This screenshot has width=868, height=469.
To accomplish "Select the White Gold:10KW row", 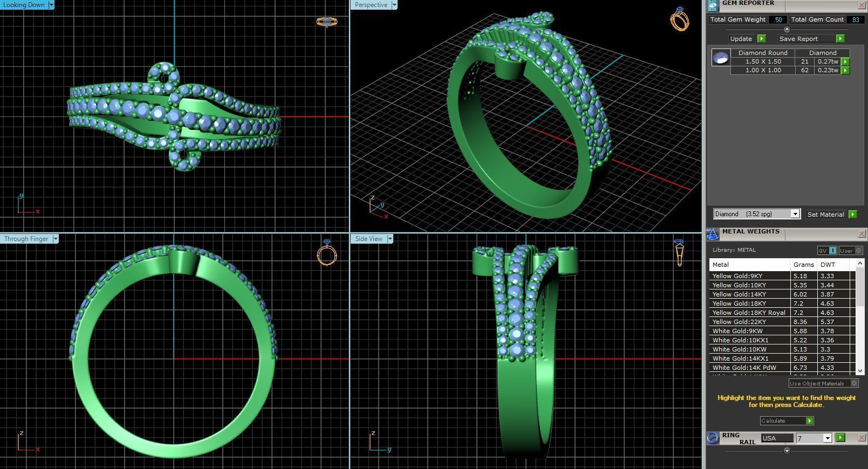I will pos(782,349).
